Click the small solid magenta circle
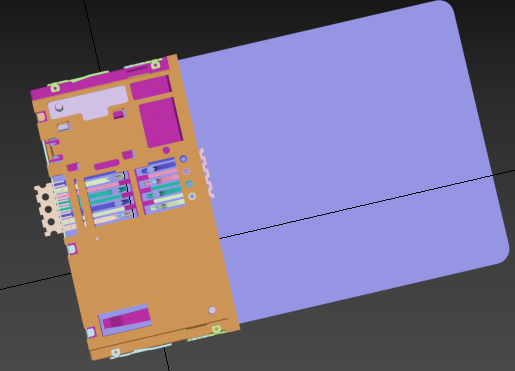The width and height of the screenshot is (515, 371). [166, 150]
